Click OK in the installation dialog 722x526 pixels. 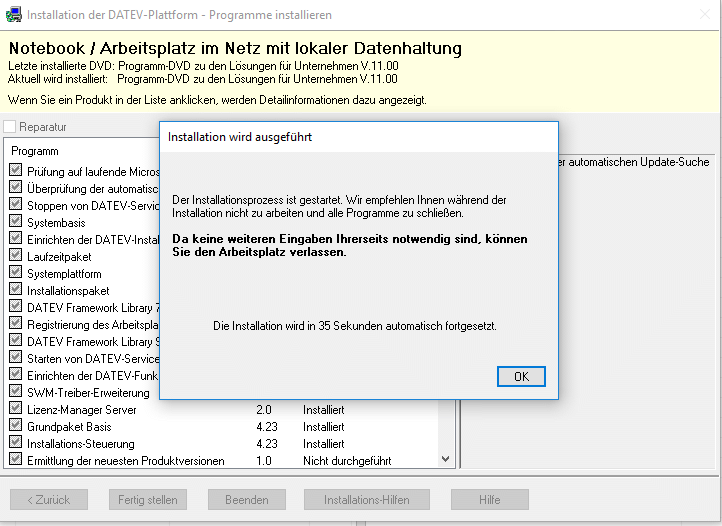(521, 376)
